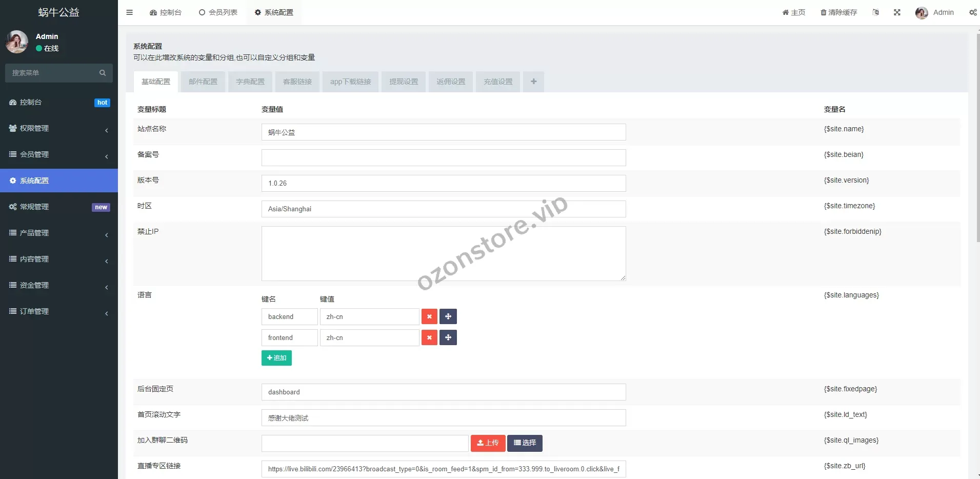The width and height of the screenshot is (980, 479).
Task: Enter fullscreen using the expand icon
Action: (x=897, y=12)
